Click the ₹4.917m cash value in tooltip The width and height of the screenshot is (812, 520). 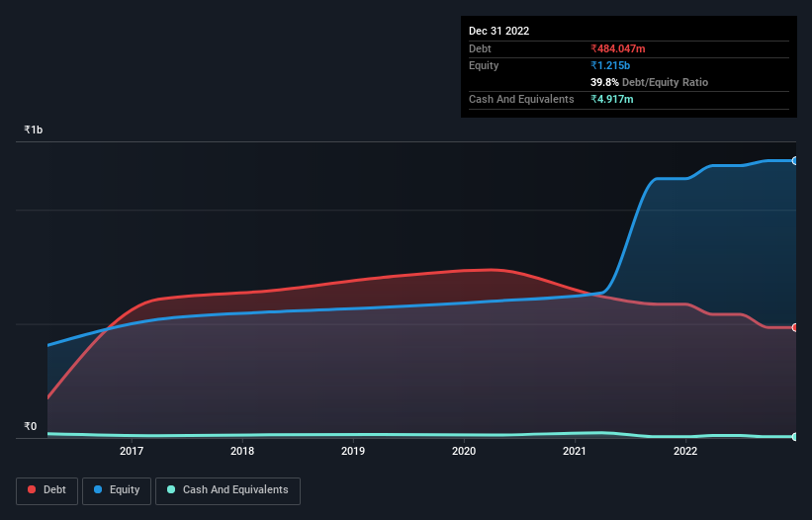[611, 99]
